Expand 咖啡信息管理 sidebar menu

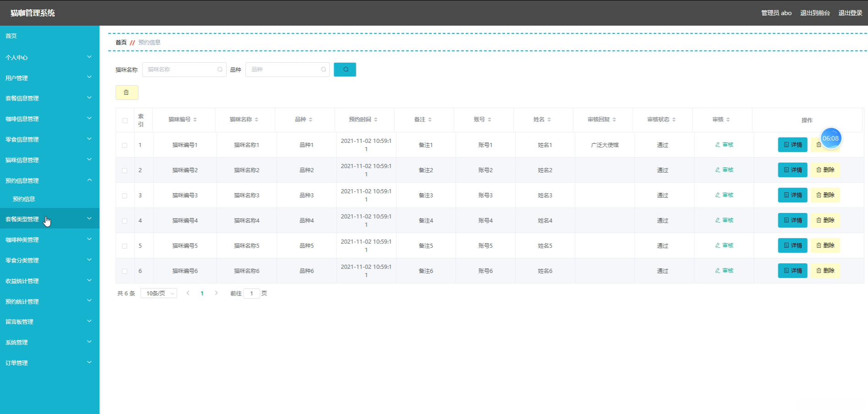(x=49, y=119)
